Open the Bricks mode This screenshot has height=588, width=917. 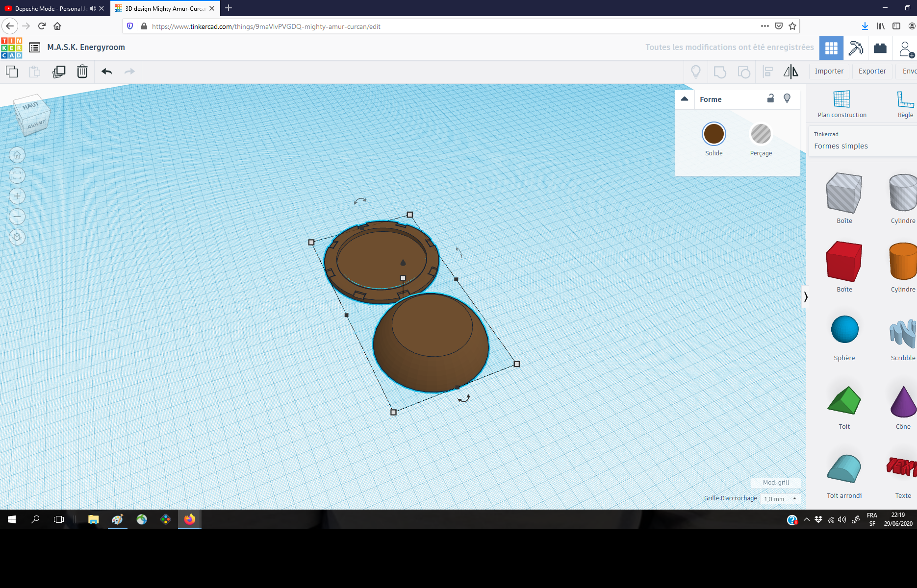point(880,48)
